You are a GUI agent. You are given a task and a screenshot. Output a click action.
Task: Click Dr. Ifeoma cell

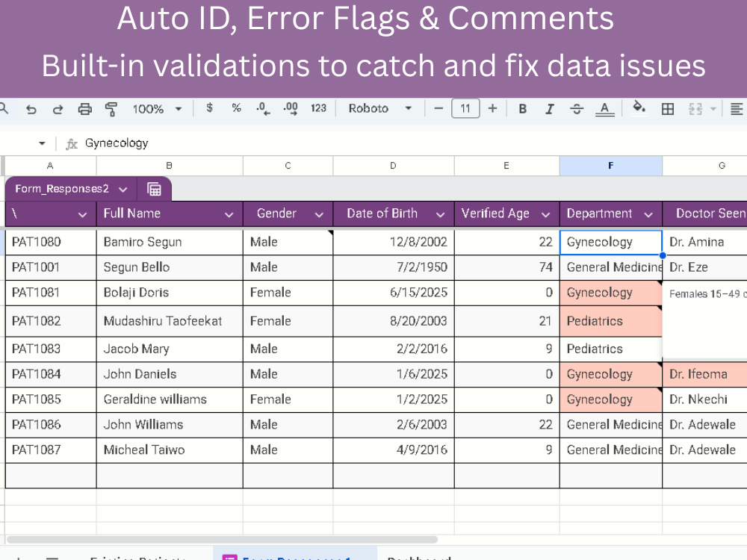coord(705,374)
